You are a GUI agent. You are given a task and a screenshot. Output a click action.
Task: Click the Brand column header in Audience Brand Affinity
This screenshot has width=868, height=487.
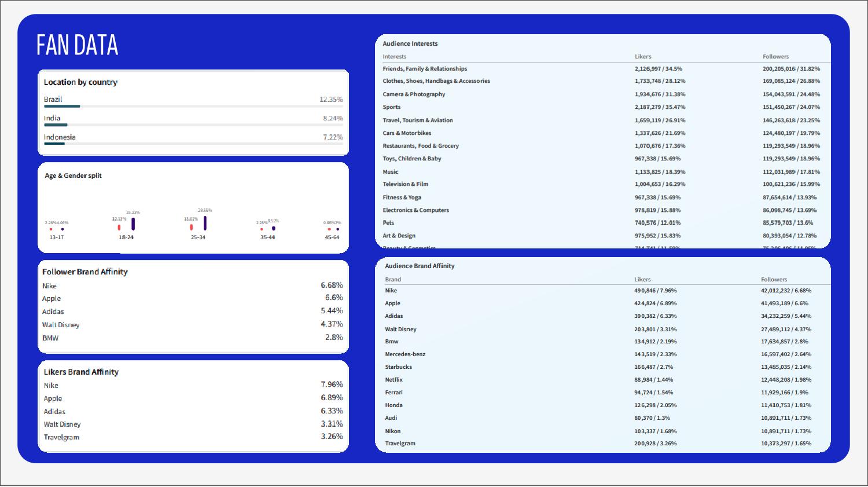click(x=393, y=279)
